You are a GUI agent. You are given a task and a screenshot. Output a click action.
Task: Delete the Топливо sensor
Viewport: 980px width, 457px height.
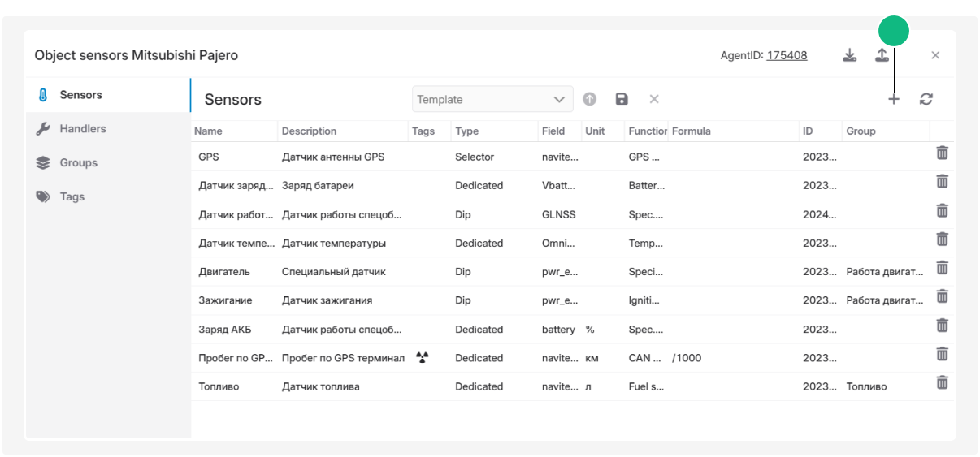click(x=942, y=382)
